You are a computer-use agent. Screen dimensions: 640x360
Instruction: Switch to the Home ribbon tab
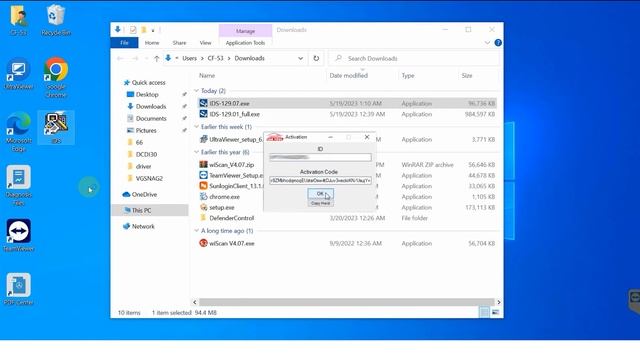click(152, 42)
